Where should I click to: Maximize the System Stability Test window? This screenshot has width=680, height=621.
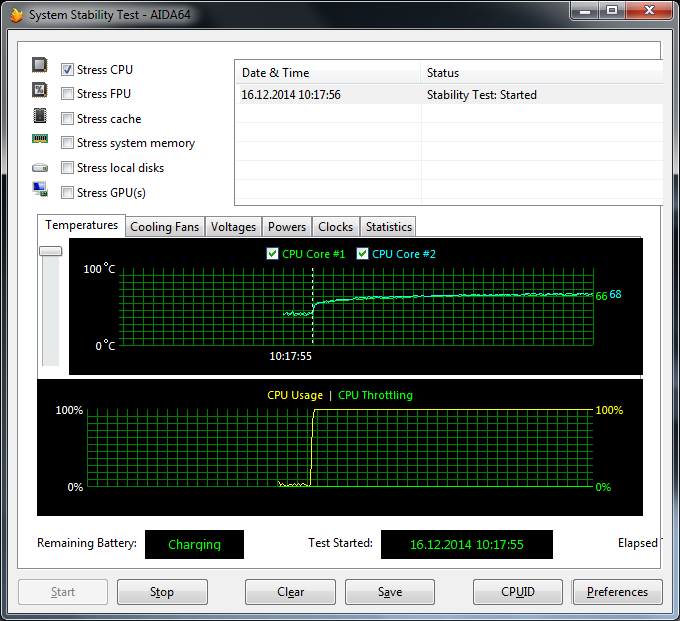pos(612,11)
